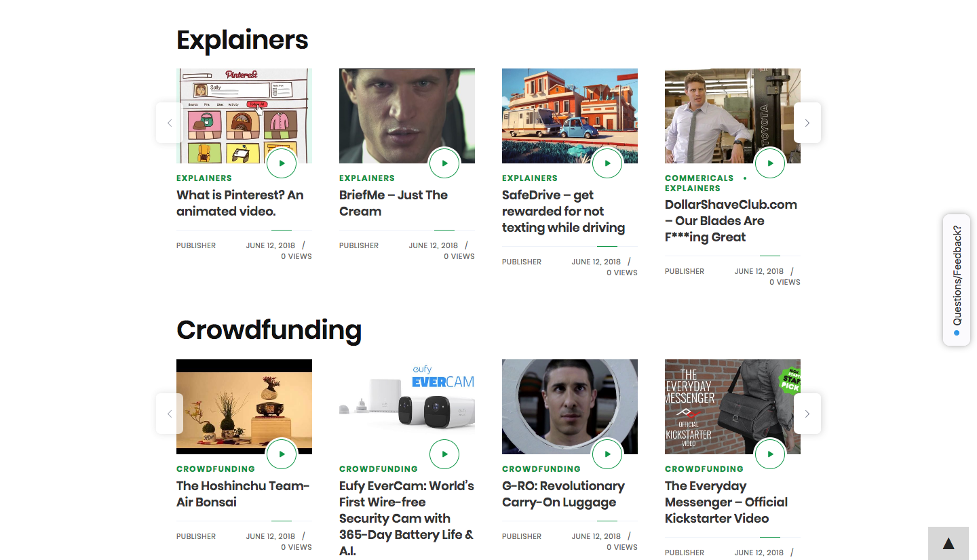Screen dimensions: 977x560
Task: Select Explainers category above SafeDrive title
Action: pos(530,178)
